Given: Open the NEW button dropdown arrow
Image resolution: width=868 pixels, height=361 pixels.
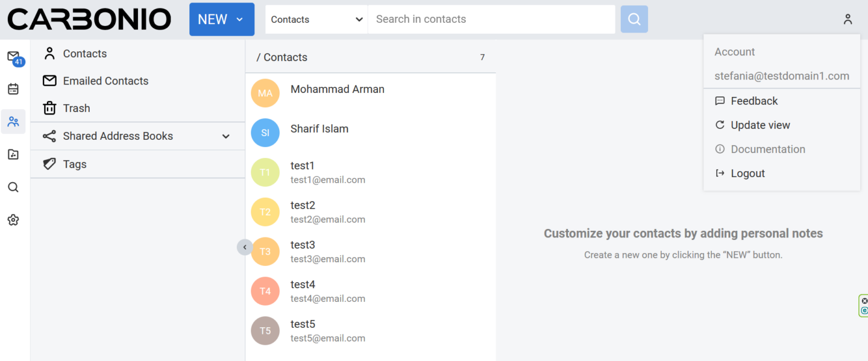Looking at the screenshot, I should tap(240, 19).
